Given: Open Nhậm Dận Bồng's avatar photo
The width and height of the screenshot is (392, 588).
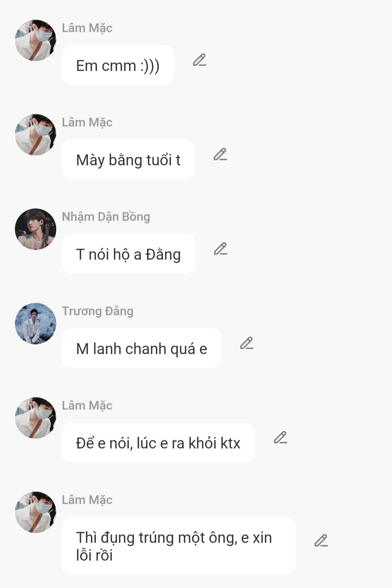Looking at the screenshot, I should click(x=36, y=229).
